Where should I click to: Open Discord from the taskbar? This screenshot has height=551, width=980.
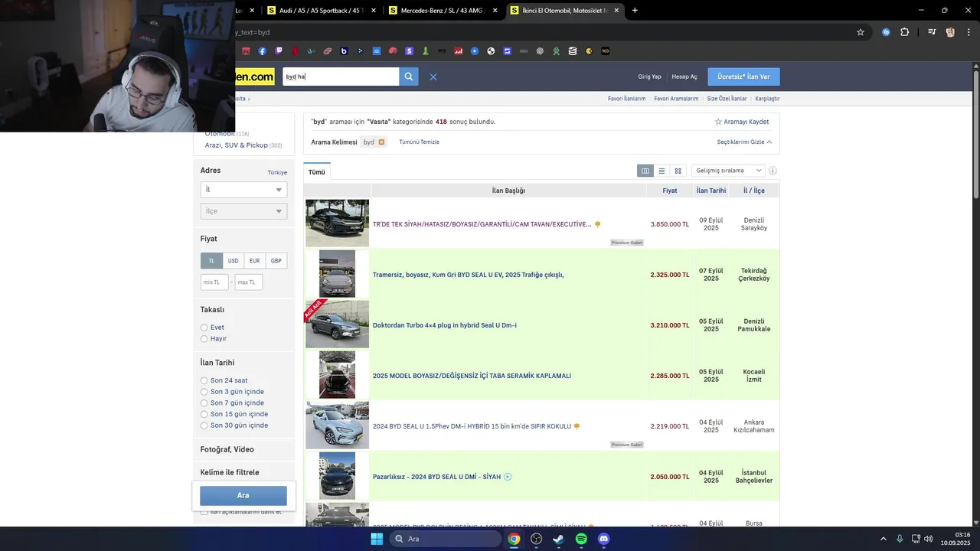tap(603, 539)
